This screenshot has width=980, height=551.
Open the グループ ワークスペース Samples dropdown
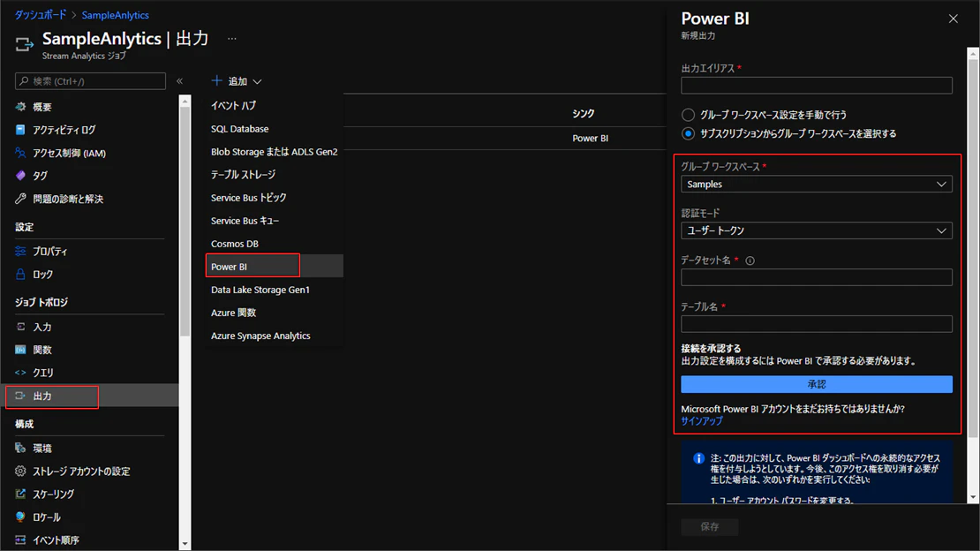pyautogui.click(x=817, y=184)
